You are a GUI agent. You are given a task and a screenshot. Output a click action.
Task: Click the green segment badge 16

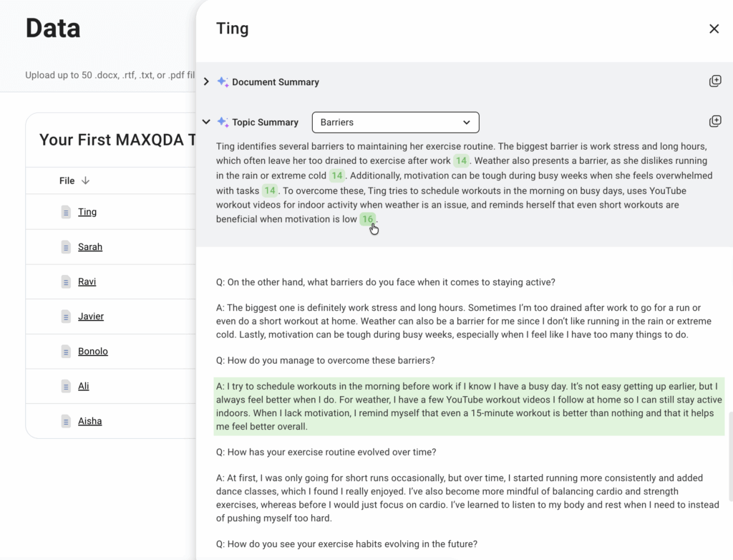367,219
